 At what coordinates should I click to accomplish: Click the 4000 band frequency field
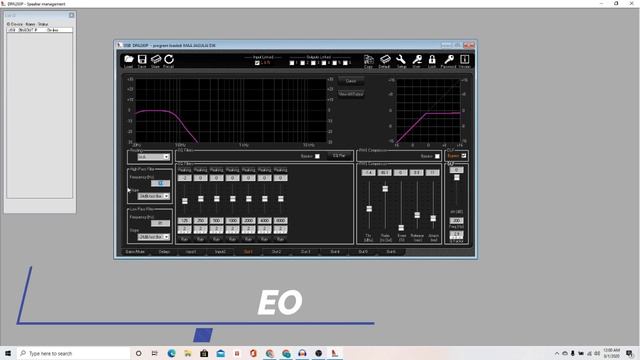pyautogui.click(x=264, y=220)
